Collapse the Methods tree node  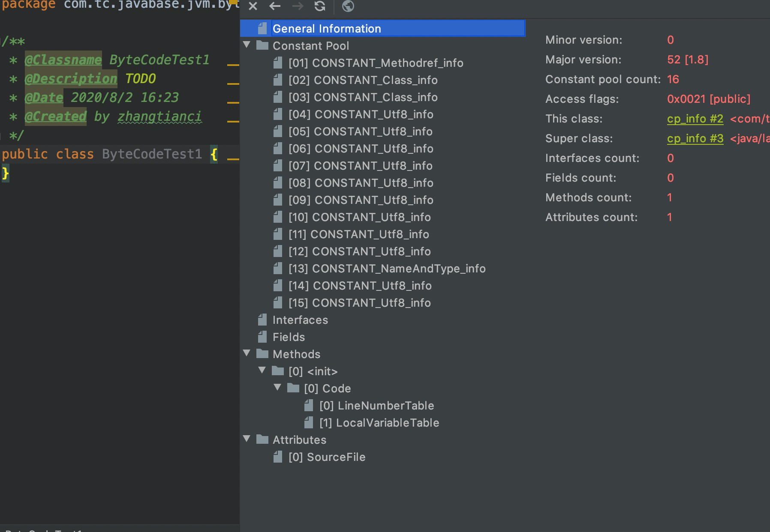(x=247, y=353)
